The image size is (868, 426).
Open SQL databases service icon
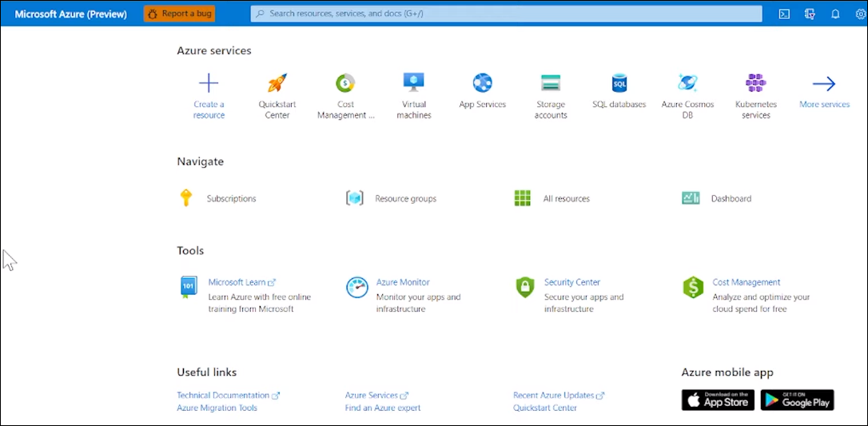click(x=619, y=83)
